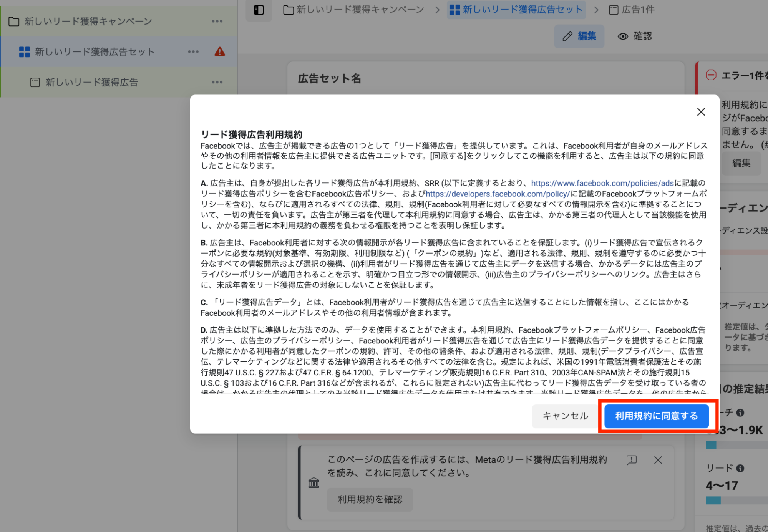768x532 pixels.
Task: Select 新しいリード獲得キャンペーン in the sidebar
Action: [88, 21]
